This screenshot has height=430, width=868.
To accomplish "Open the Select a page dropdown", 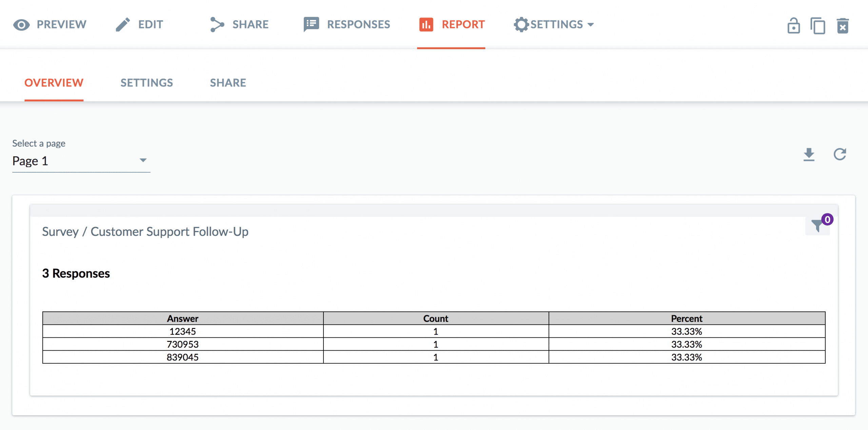I will 81,161.
